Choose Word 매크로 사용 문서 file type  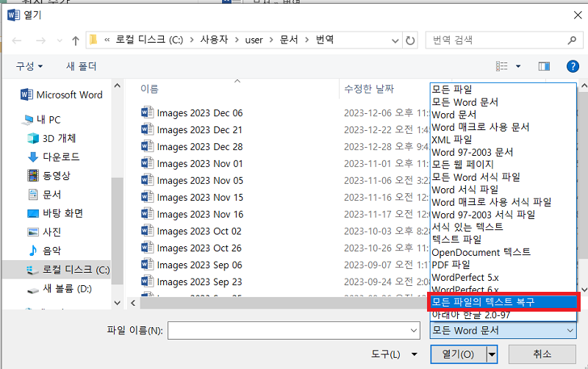pyautogui.click(x=503, y=126)
